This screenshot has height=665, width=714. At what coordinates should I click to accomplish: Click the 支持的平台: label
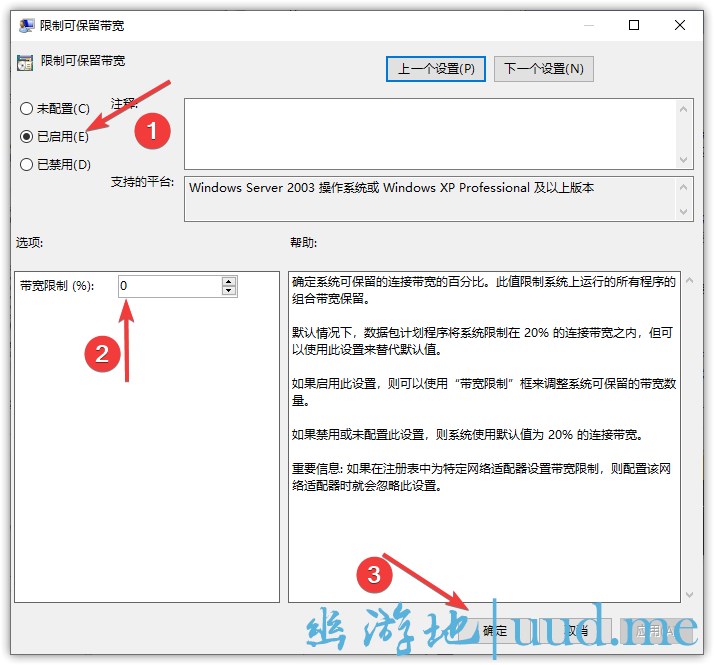pos(143,182)
